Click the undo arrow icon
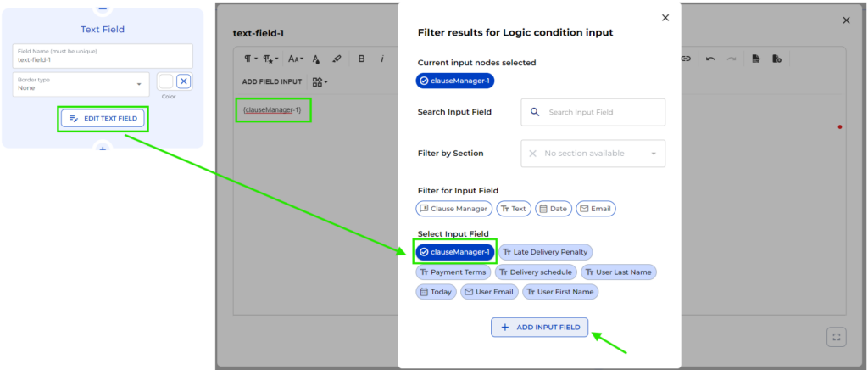This screenshot has width=868, height=370. point(711,59)
